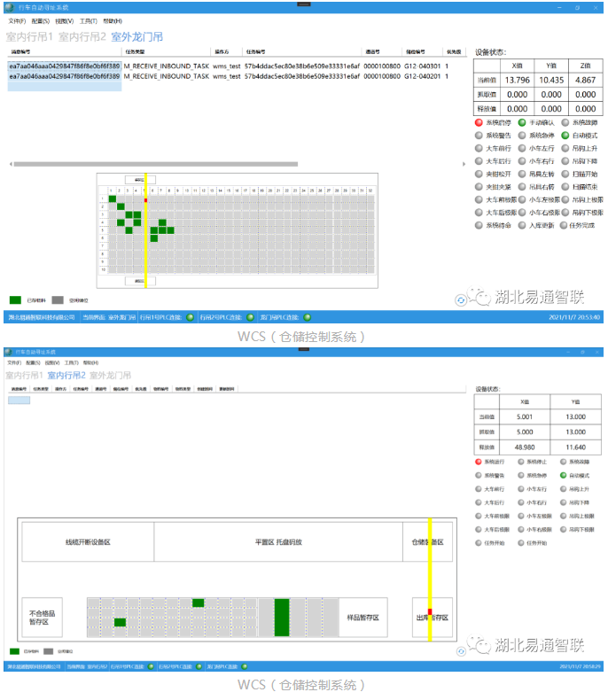Click the green 手动确认 indicator light
608x700 pixels.
(x=522, y=122)
